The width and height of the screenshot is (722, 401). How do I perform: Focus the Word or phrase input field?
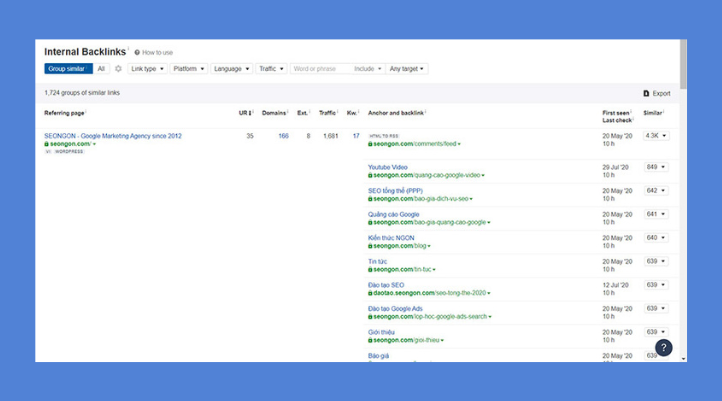(x=320, y=69)
